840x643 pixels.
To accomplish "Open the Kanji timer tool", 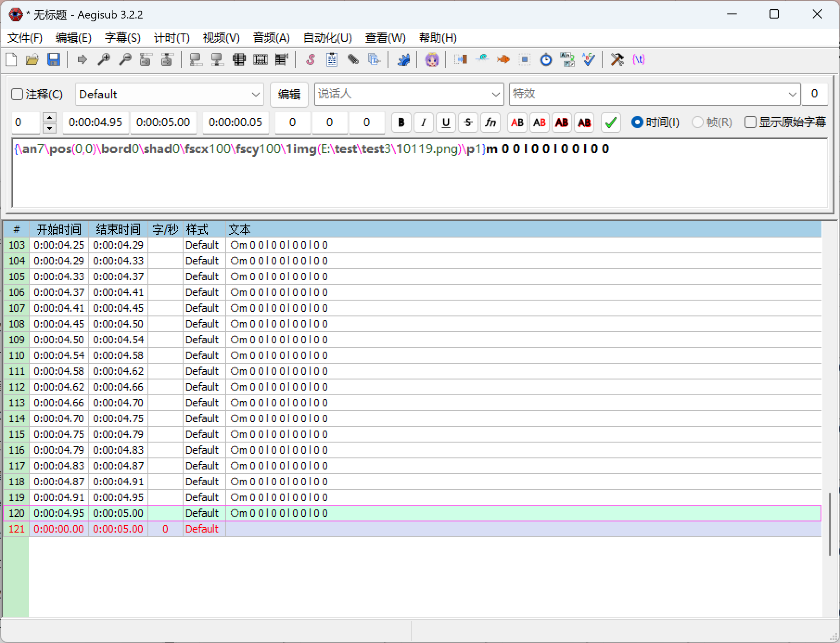I will point(567,59).
